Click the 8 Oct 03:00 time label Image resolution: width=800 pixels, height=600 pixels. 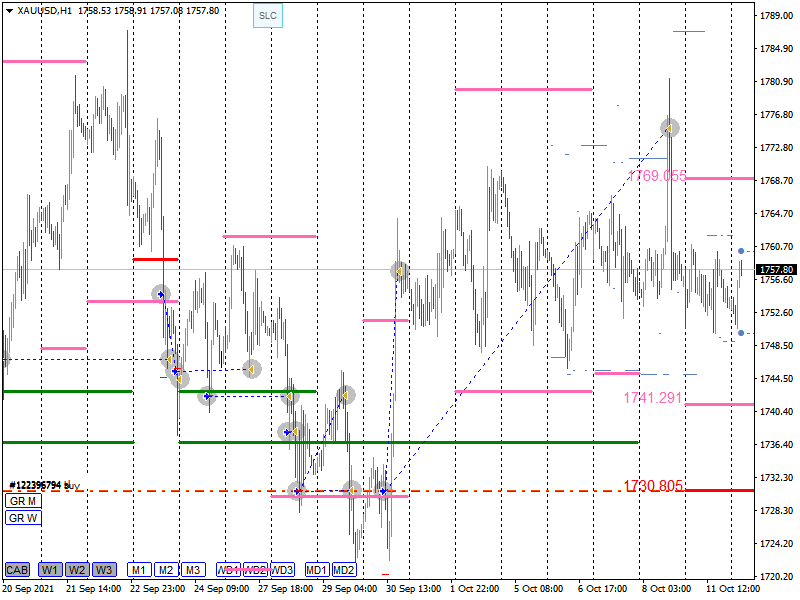pyautogui.click(x=666, y=589)
